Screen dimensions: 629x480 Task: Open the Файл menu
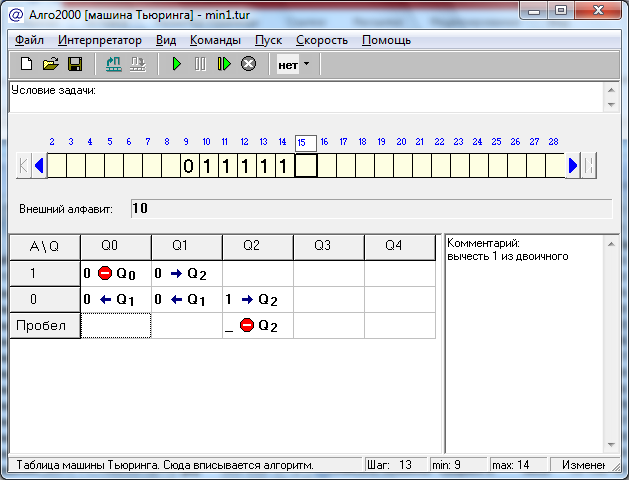pos(29,40)
